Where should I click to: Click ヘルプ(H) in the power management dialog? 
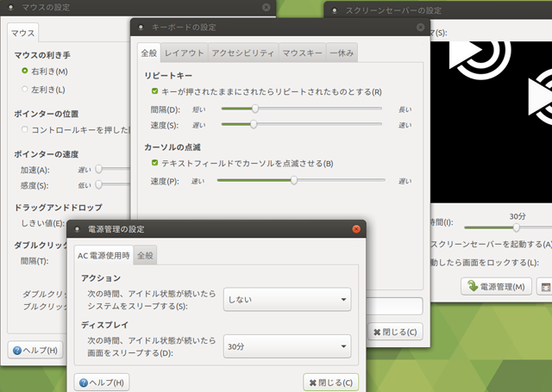pyautogui.click(x=102, y=382)
